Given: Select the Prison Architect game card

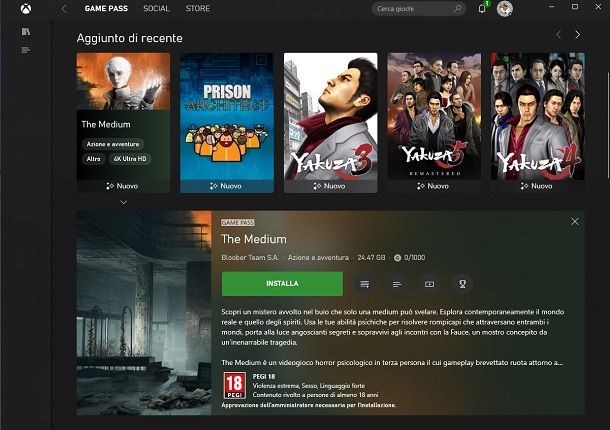Looking at the screenshot, I should tap(227, 123).
